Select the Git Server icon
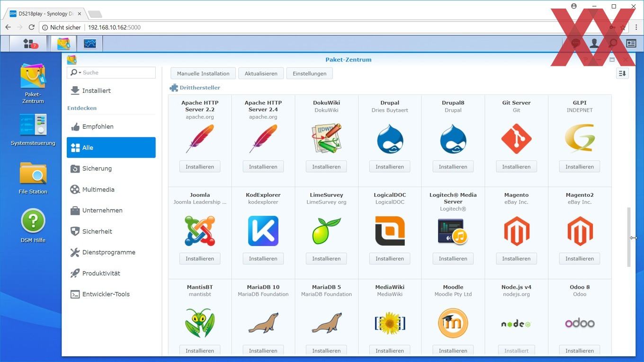The height and width of the screenshot is (362, 644). tap(517, 139)
